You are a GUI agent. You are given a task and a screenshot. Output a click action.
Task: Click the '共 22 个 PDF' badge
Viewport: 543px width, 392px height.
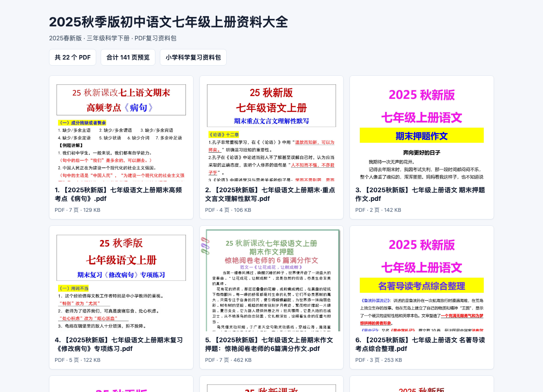click(72, 57)
